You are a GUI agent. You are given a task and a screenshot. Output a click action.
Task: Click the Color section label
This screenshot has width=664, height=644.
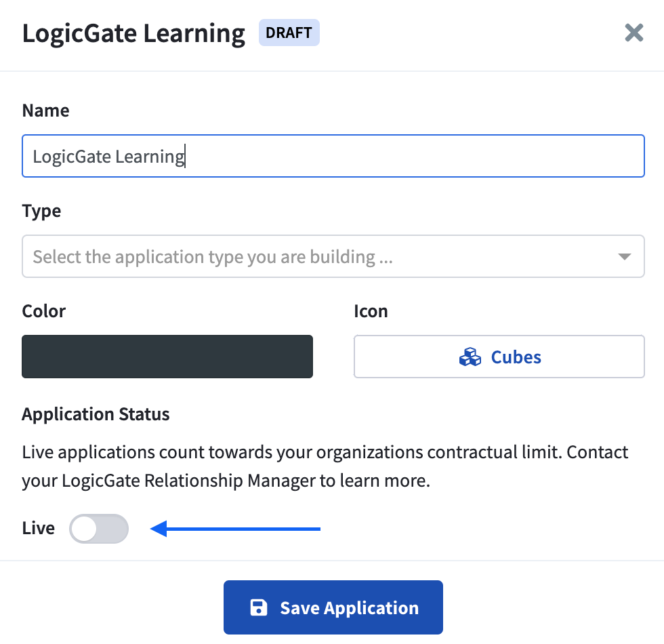pyautogui.click(x=43, y=311)
